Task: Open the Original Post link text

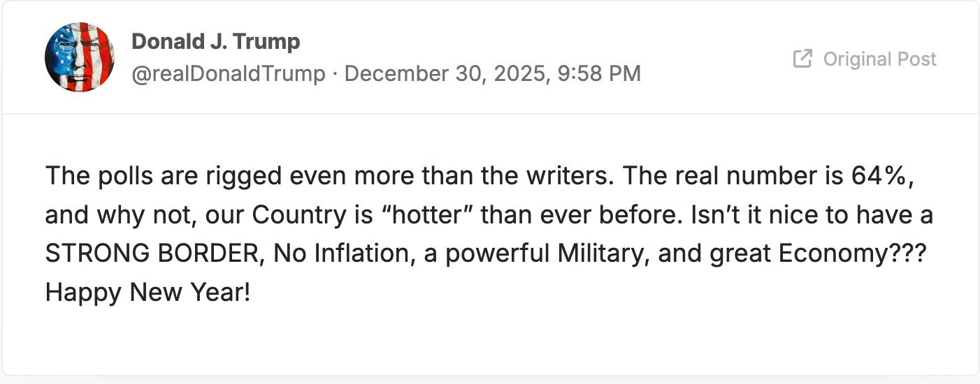Action: pyautogui.click(x=879, y=59)
